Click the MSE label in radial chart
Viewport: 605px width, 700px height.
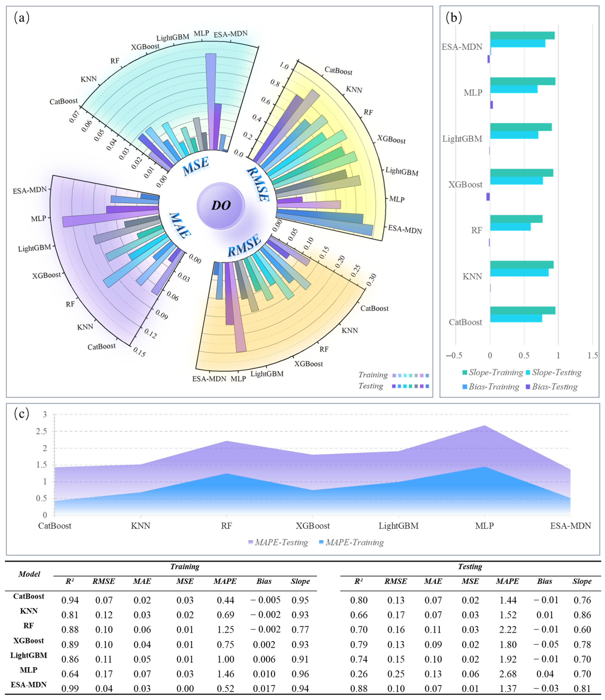195,165
